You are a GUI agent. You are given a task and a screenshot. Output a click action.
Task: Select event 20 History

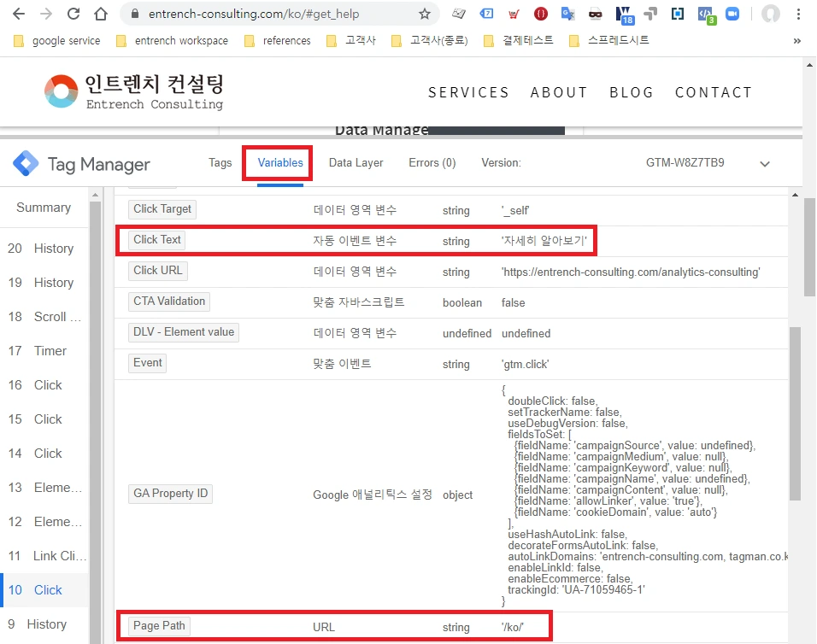pyautogui.click(x=44, y=249)
